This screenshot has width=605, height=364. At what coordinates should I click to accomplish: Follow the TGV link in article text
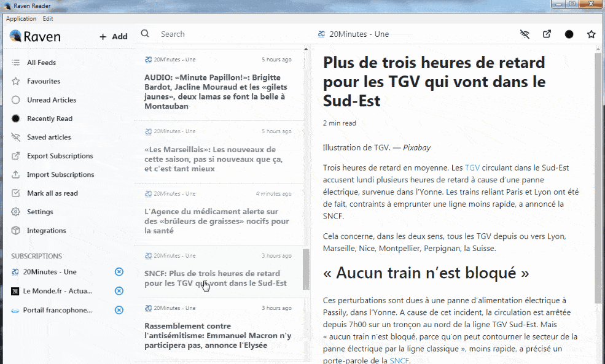(472, 168)
